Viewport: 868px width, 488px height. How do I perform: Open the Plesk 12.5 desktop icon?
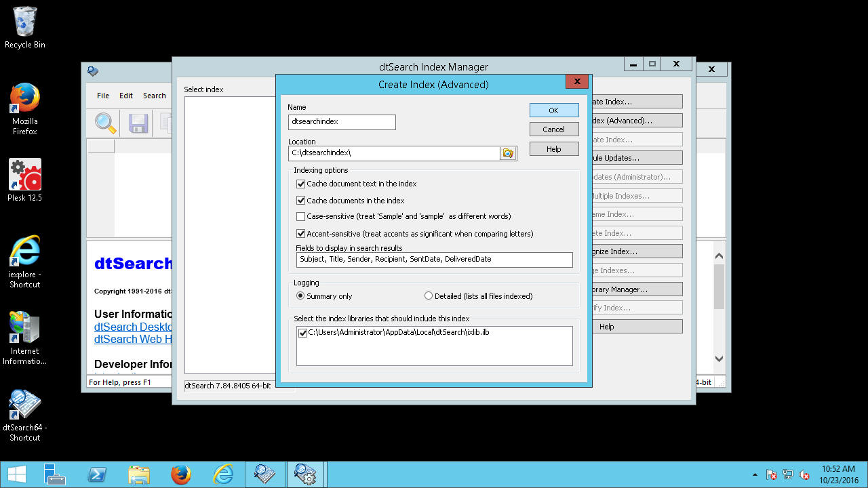pos(25,180)
